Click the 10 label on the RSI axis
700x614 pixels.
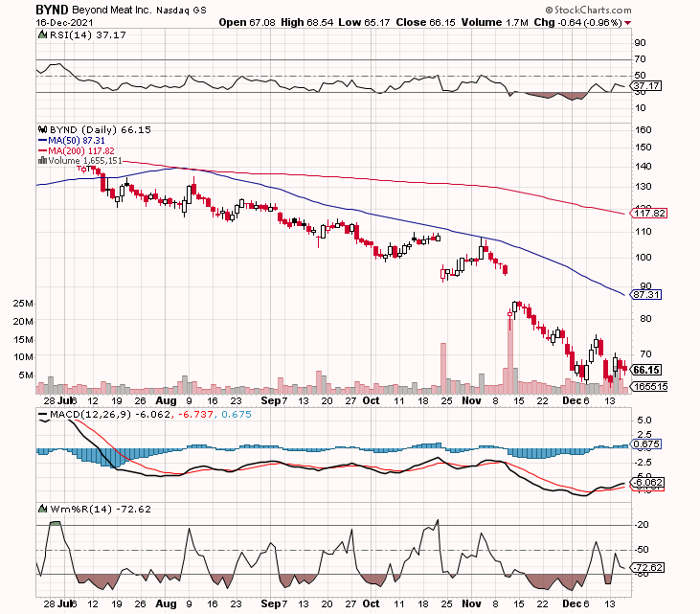[641, 108]
